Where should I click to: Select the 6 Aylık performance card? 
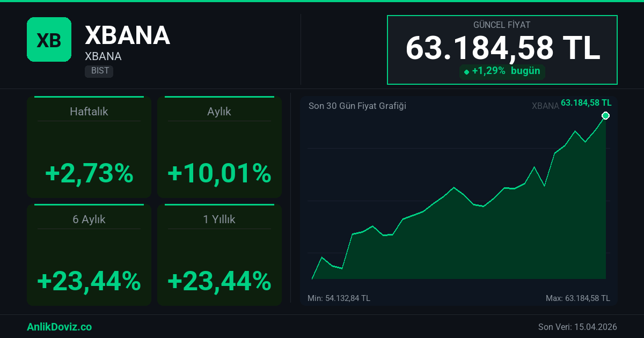89,255
